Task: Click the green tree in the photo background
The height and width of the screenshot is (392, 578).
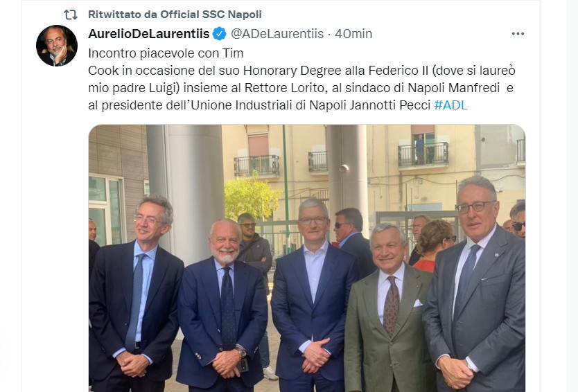Action: (x=251, y=197)
